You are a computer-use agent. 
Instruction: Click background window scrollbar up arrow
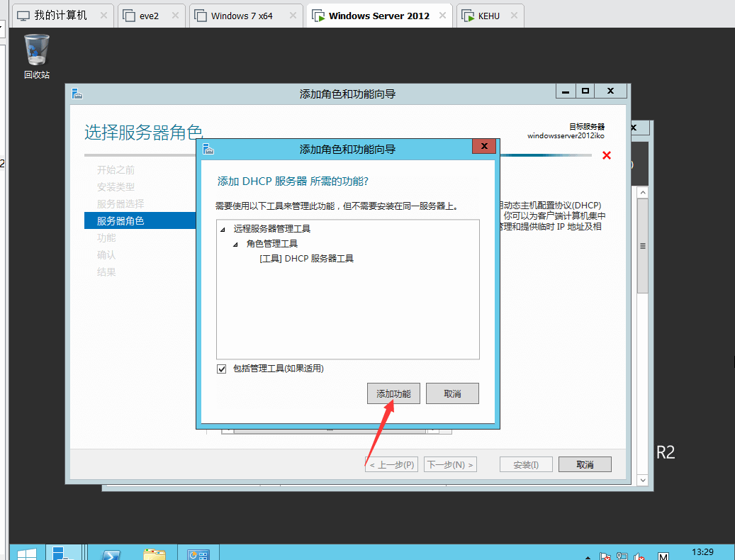tap(643, 193)
